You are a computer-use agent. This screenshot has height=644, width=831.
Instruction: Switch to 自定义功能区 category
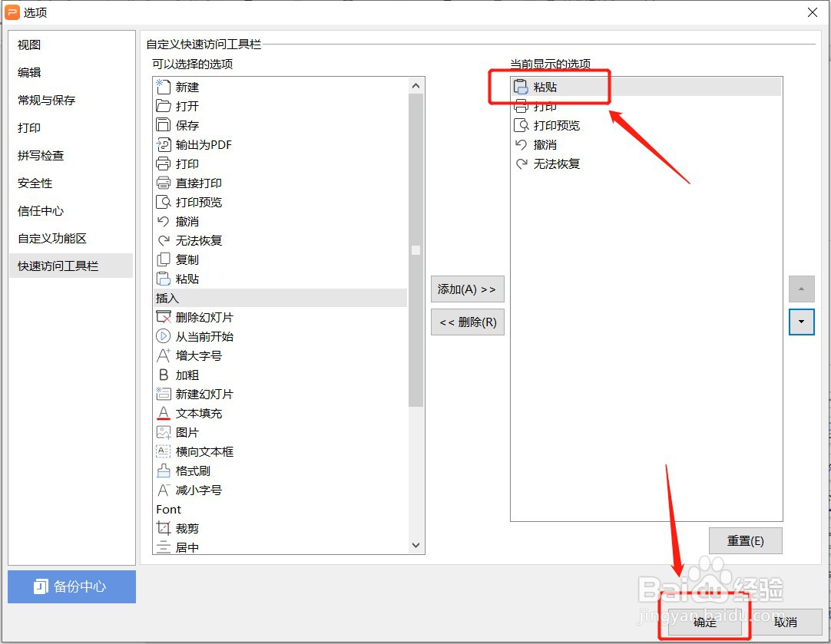pos(71,238)
